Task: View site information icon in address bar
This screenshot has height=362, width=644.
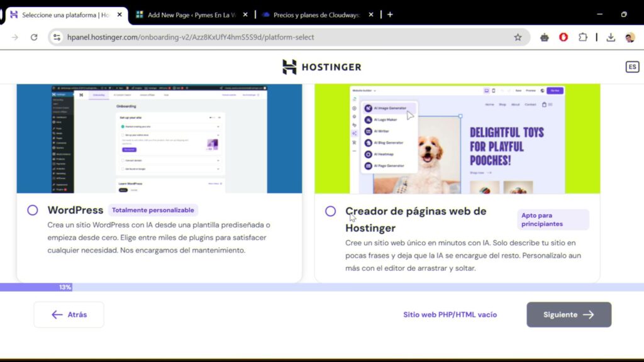Action: pyautogui.click(x=57, y=37)
